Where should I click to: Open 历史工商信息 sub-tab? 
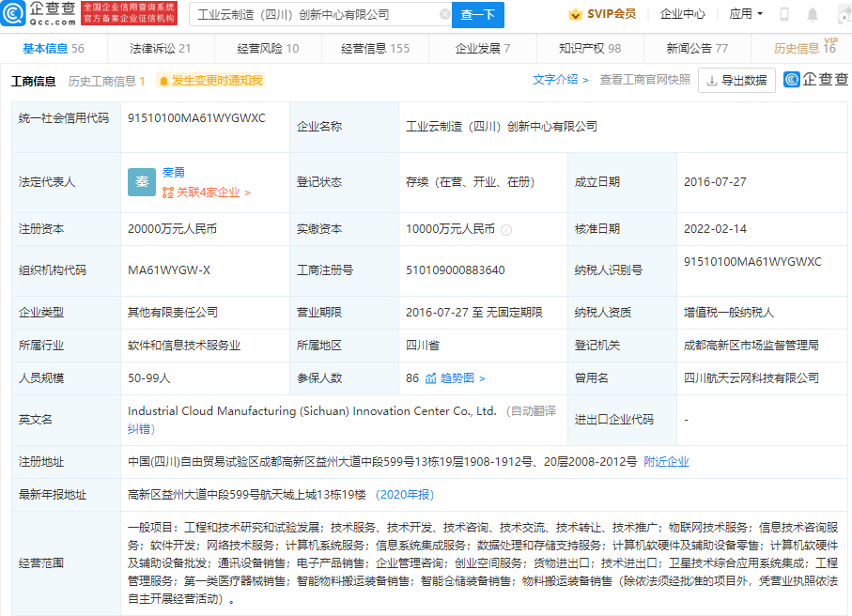pos(106,82)
